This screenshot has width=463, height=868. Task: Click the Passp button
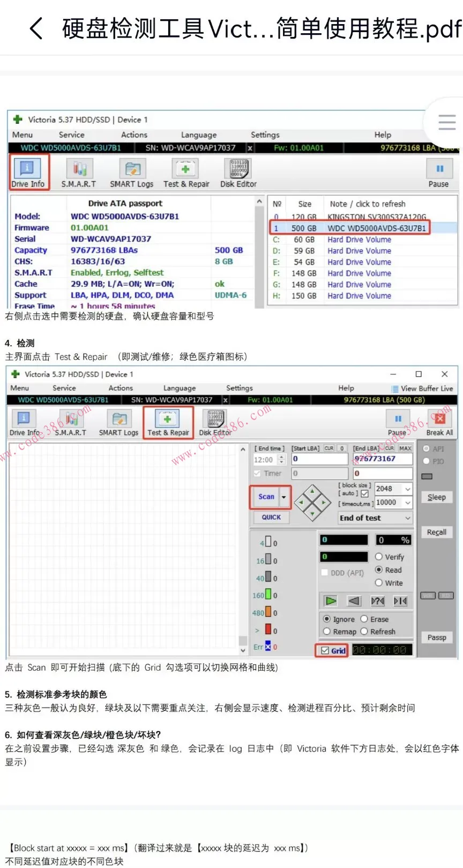[x=437, y=638]
